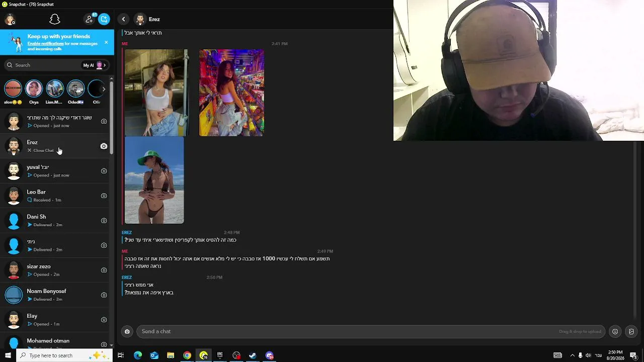Open the My AI button
Screen dimensions: 644x362
click(x=94, y=65)
